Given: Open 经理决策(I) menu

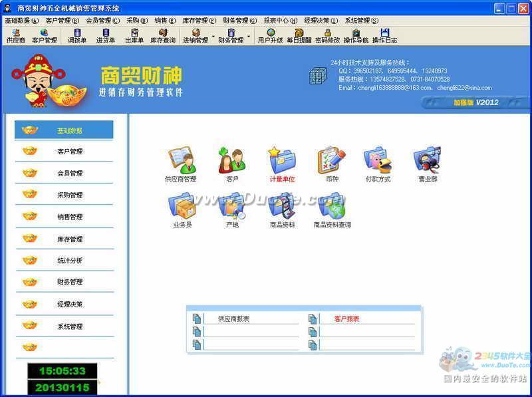Looking at the screenshot, I should pyautogui.click(x=321, y=21).
